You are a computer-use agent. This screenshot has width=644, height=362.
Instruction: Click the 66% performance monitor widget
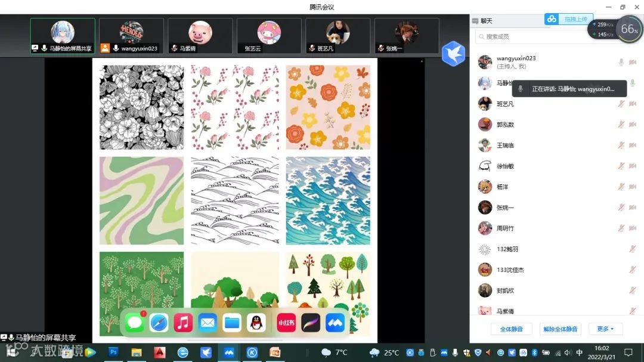(629, 29)
